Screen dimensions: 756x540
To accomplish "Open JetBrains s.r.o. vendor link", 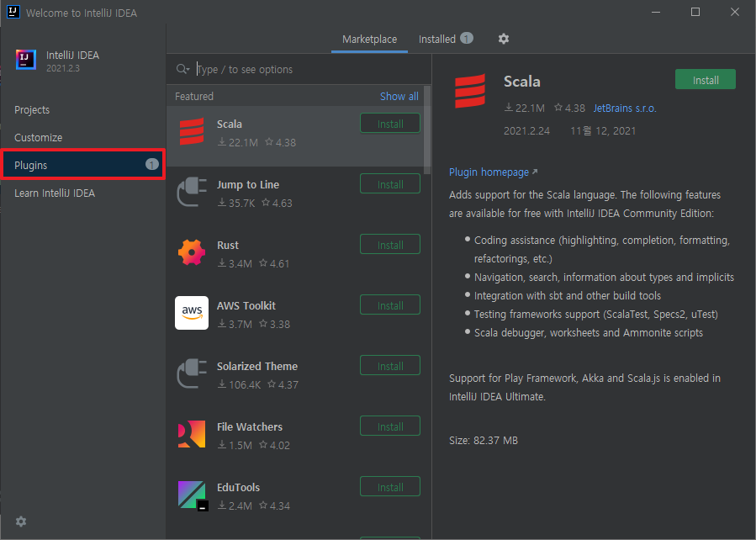I will coord(624,108).
